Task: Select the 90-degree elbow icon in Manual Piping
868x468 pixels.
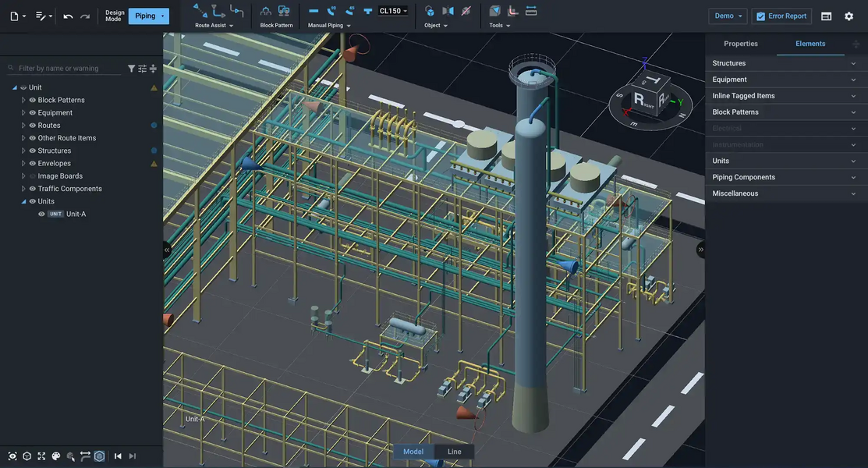Action: pyautogui.click(x=329, y=10)
